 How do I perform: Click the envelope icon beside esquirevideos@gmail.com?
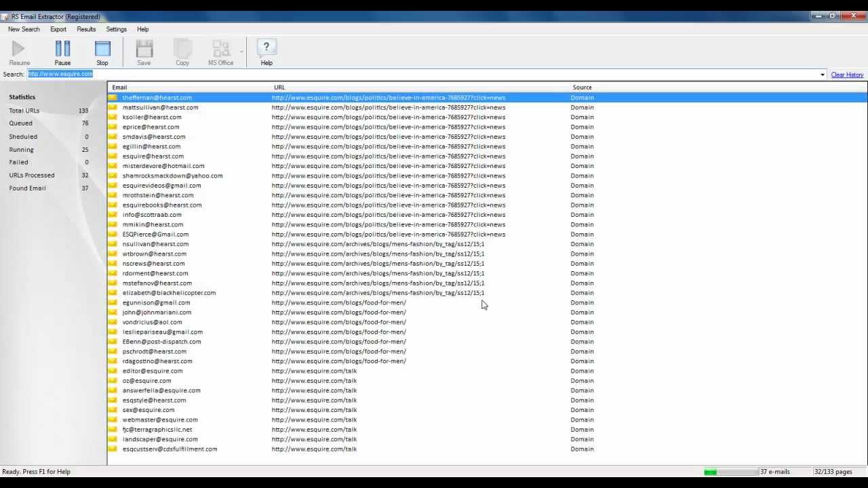(113, 186)
